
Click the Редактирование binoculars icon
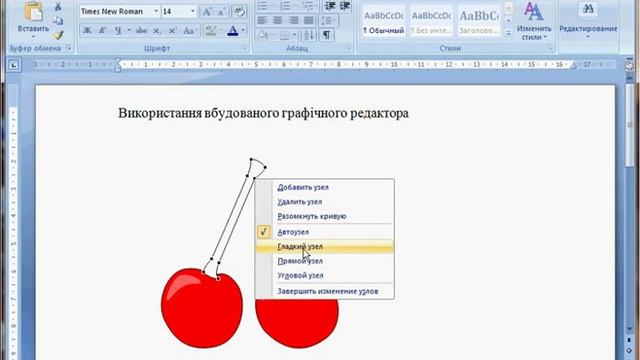[588, 9]
